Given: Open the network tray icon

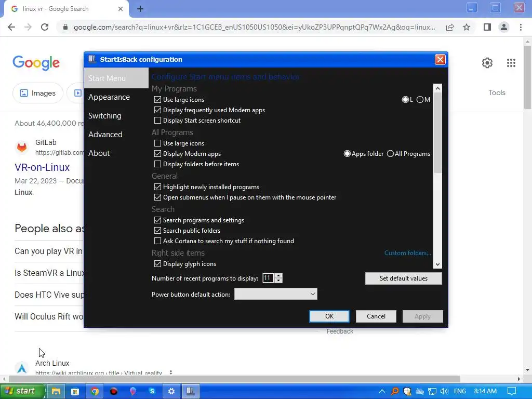Looking at the screenshot, I should coord(432,391).
